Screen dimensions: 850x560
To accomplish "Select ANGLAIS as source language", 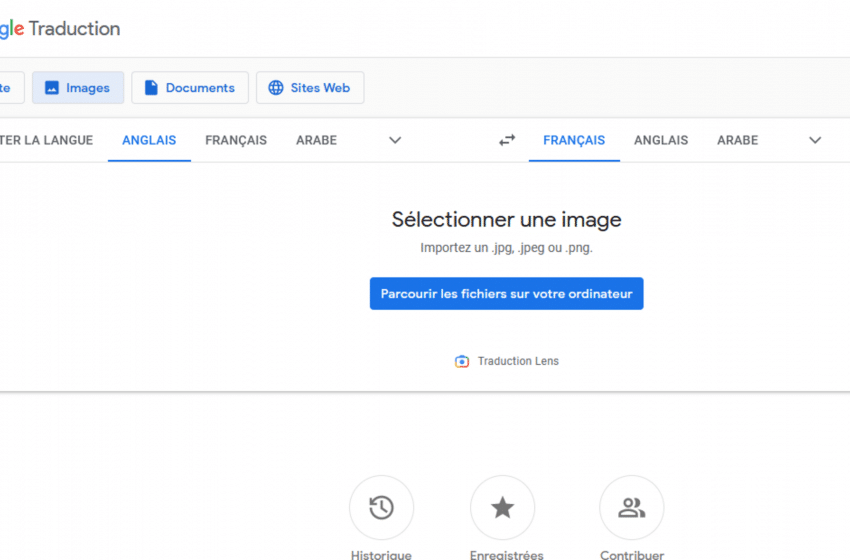I will pos(149,140).
